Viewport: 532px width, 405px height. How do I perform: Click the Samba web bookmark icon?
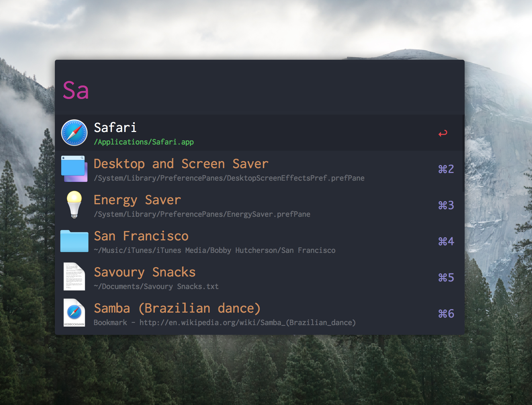[x=74, y=313]
